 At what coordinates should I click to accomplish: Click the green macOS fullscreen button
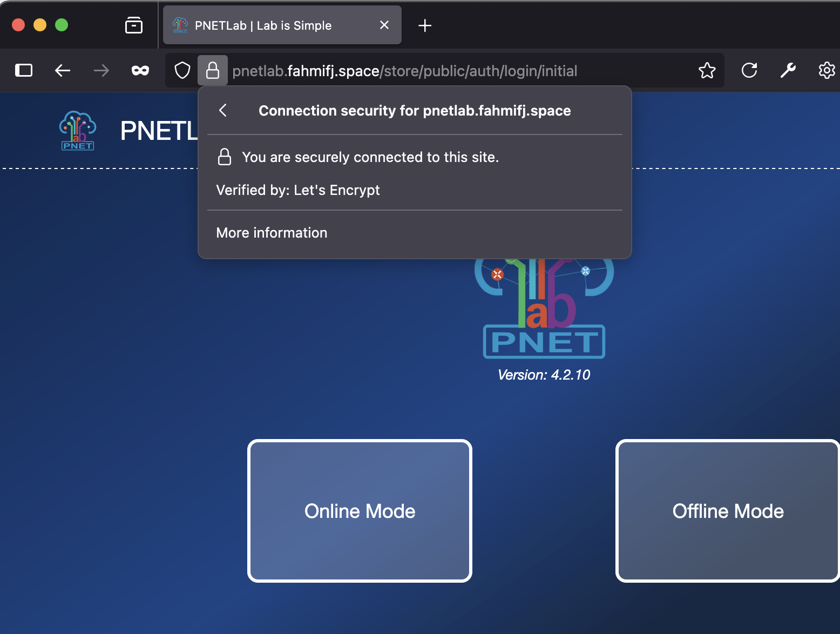pyautogui.click(x=62, y=25)
